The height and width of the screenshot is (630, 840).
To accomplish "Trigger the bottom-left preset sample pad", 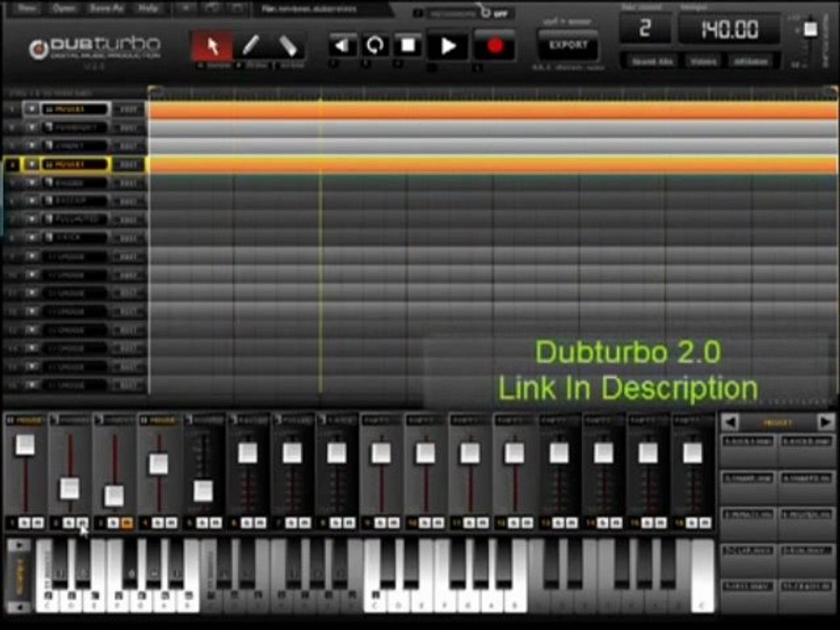I will point(748,596).
